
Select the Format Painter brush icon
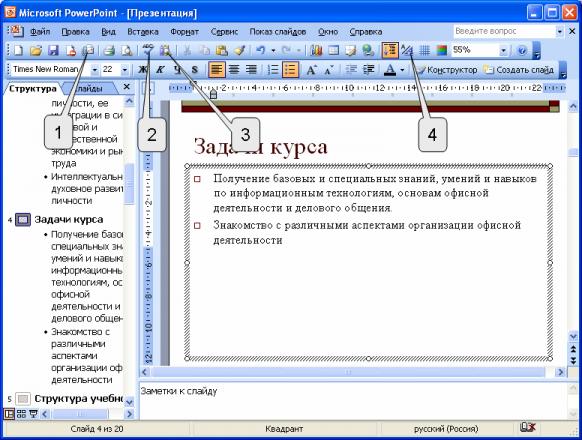(x=239, y=50)
